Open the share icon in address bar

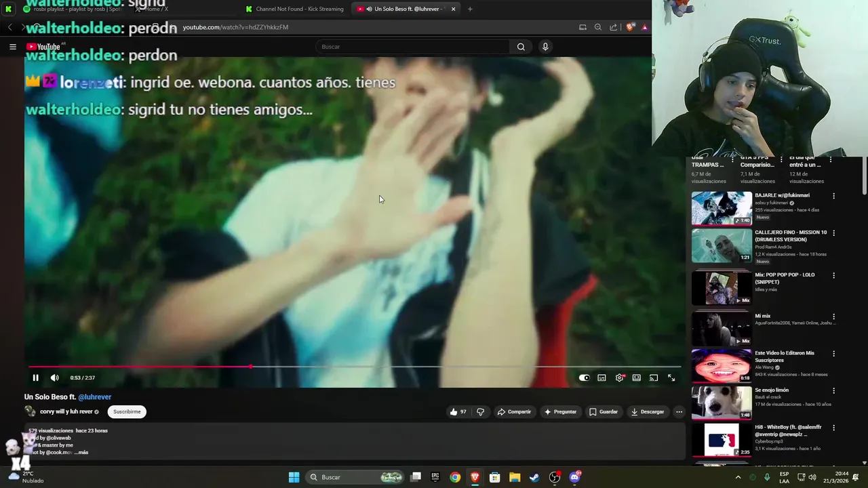(614, 27)
